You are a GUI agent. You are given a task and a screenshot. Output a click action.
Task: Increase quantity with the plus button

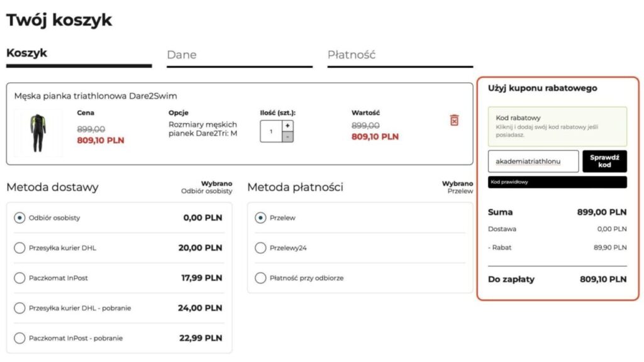coord(287,126)
